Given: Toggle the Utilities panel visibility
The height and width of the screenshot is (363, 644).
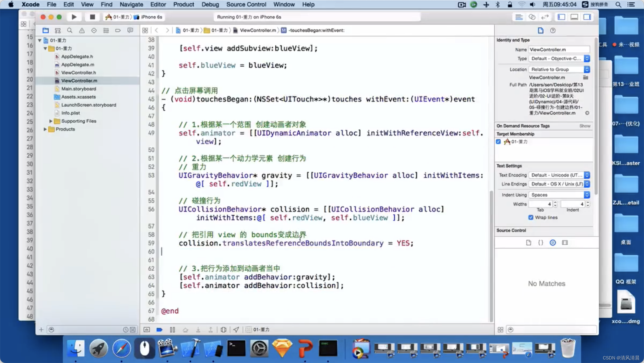Looking at the screenshot, I should point(587,17).
